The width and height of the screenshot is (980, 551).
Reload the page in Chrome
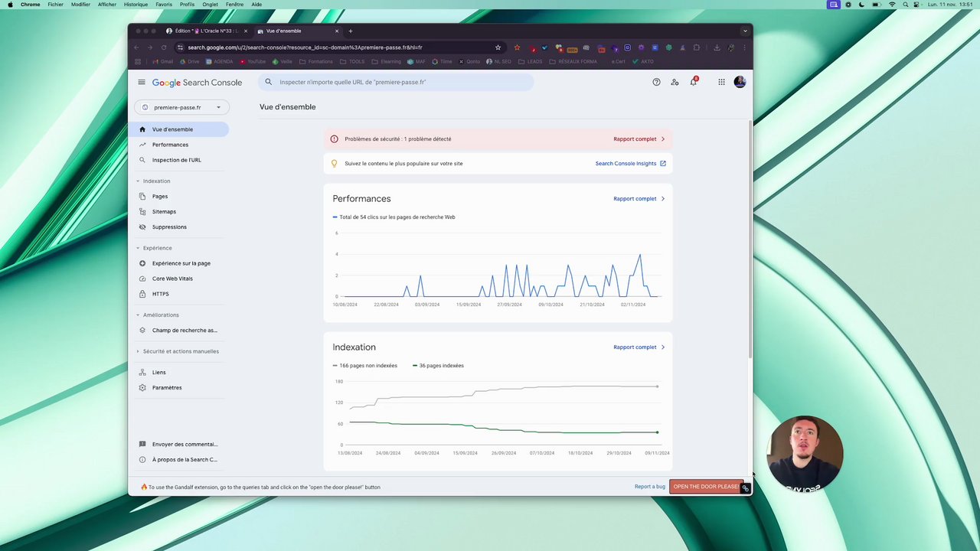coord(164,47)
